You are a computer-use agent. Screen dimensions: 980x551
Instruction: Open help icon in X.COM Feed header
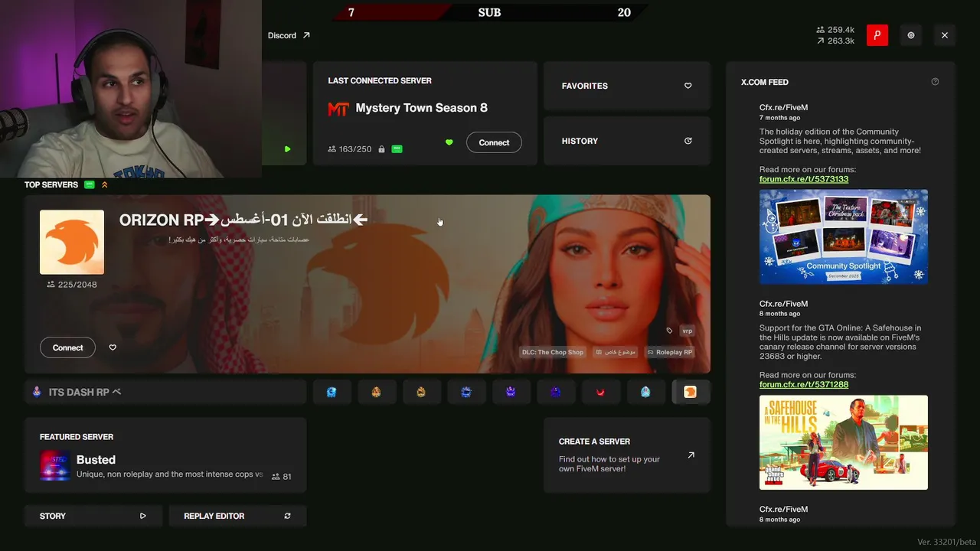935,82
